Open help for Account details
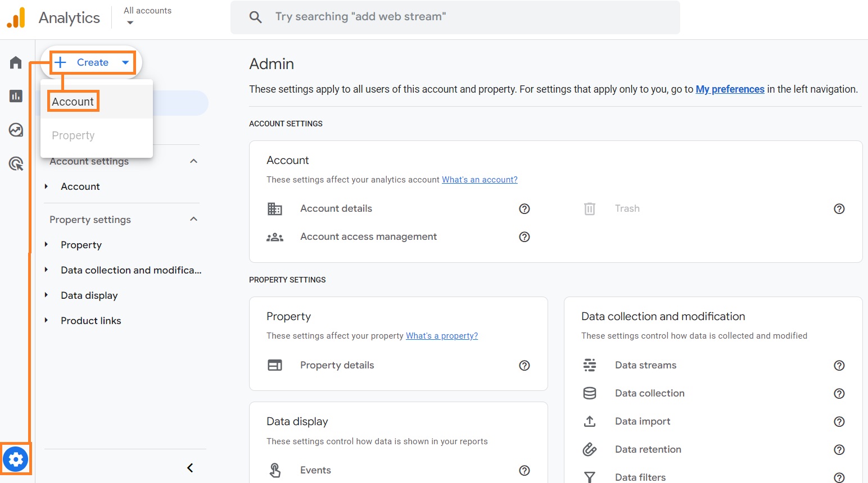Image resolution: width=868 pixels, height=483 pixels. tap(525, 209)
